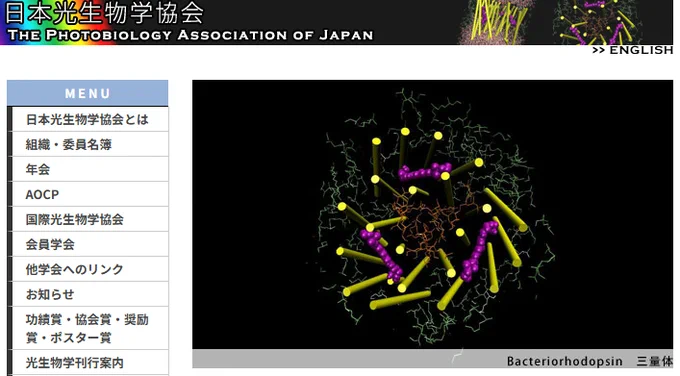Click The Photobiology Association of Japan subtitle
The height and width of the screenshot is (376, 680).
(x=190, y=35)
